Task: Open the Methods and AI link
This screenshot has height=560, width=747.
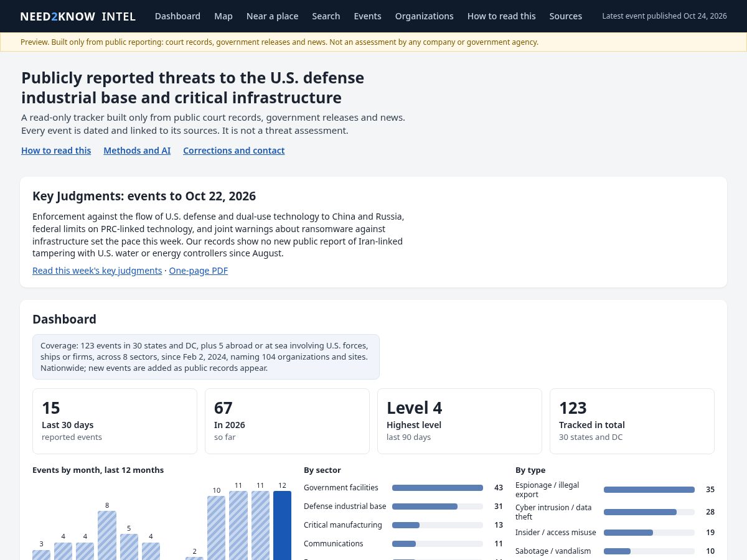Action: tap(137, 151)
